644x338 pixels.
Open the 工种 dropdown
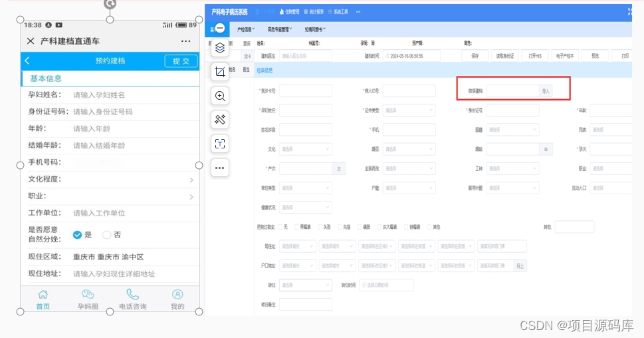pyautogui.click(x=512, y=168)
